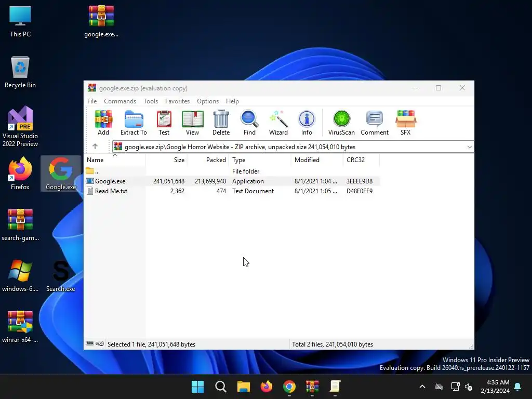Select Search.exe desktop icon
This screenshot has height=399, width=532.
(61, 276)
